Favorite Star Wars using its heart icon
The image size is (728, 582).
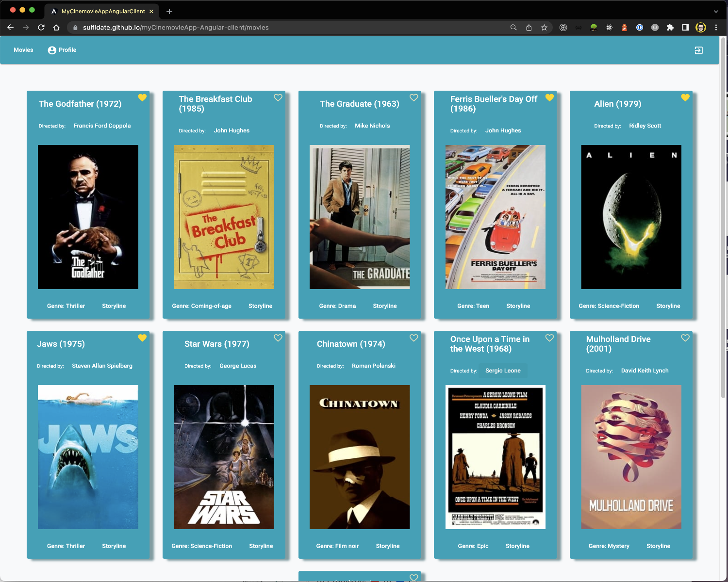tap(278, 338)
